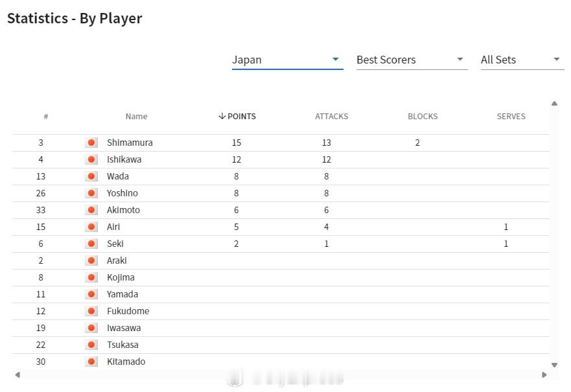Click the right scroll arrow below table
Screen dimensions: 571x392
pyautogui.click(x=544, y=375)
